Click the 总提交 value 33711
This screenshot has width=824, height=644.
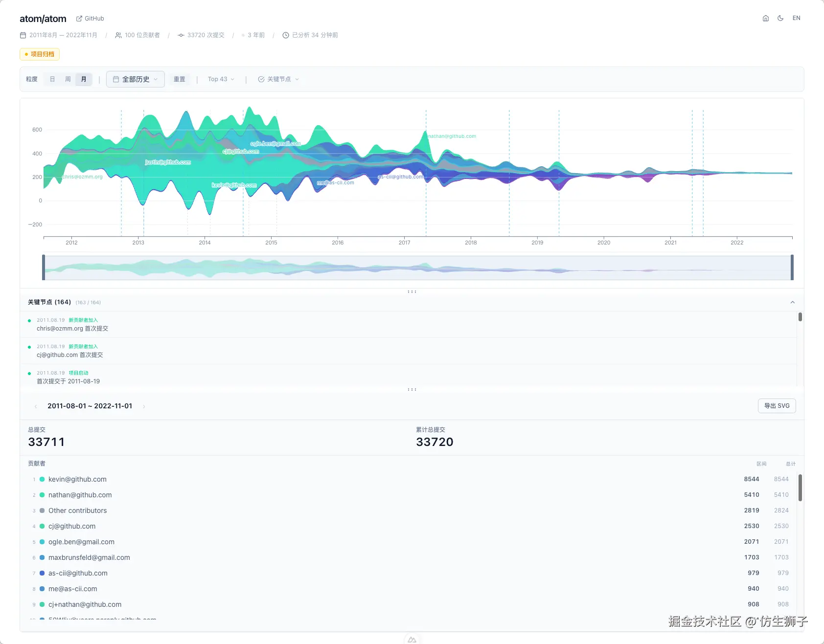pyautogui.click(x=46, y=442)
